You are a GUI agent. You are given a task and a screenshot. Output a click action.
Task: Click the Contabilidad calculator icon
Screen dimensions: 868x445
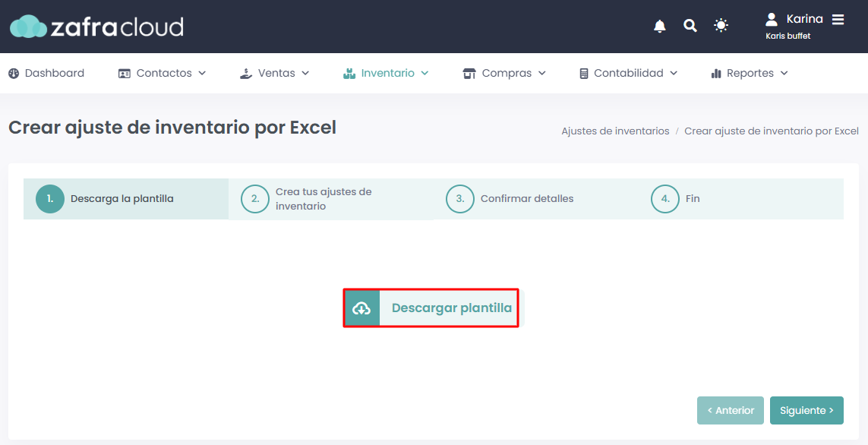(x=584, y=73)
